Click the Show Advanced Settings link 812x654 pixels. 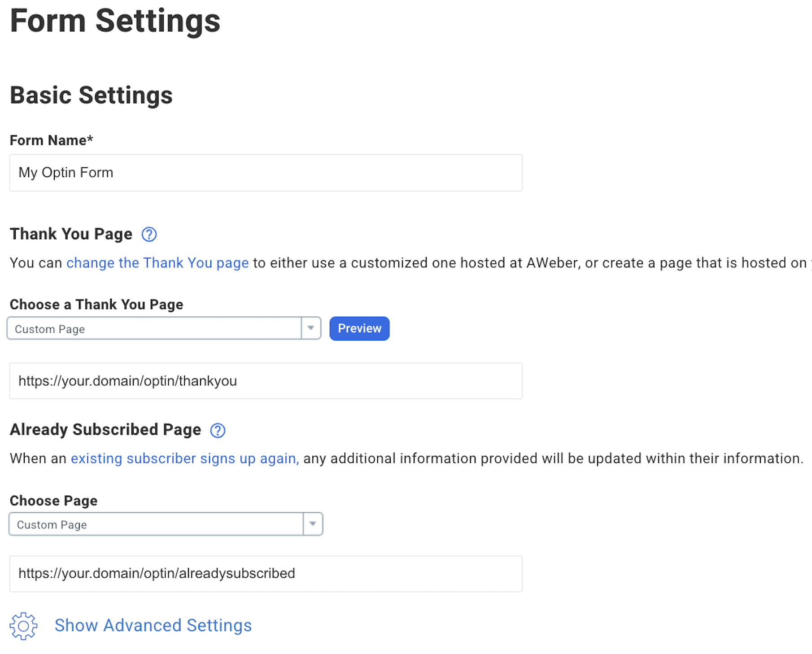tap(153, 626)
